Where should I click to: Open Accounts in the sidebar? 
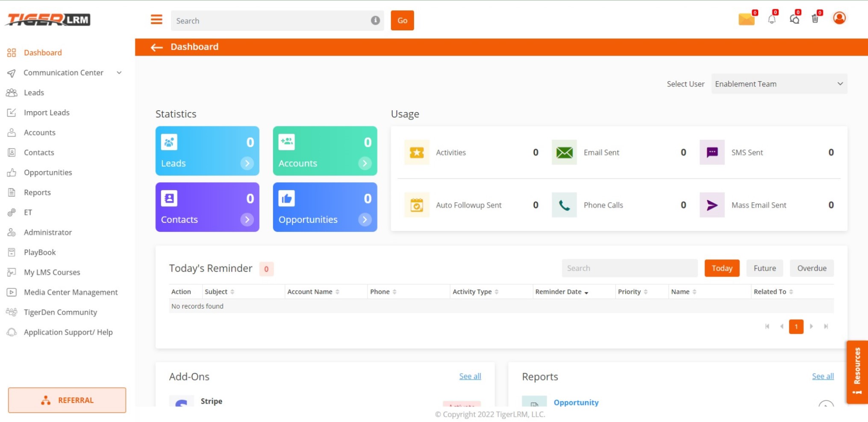39,133
